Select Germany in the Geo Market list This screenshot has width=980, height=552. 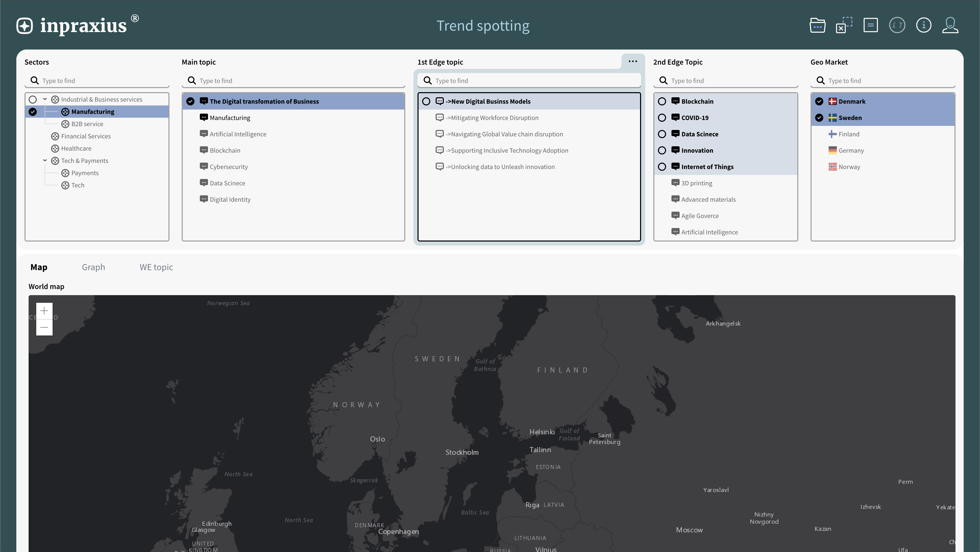pos(851,150)
